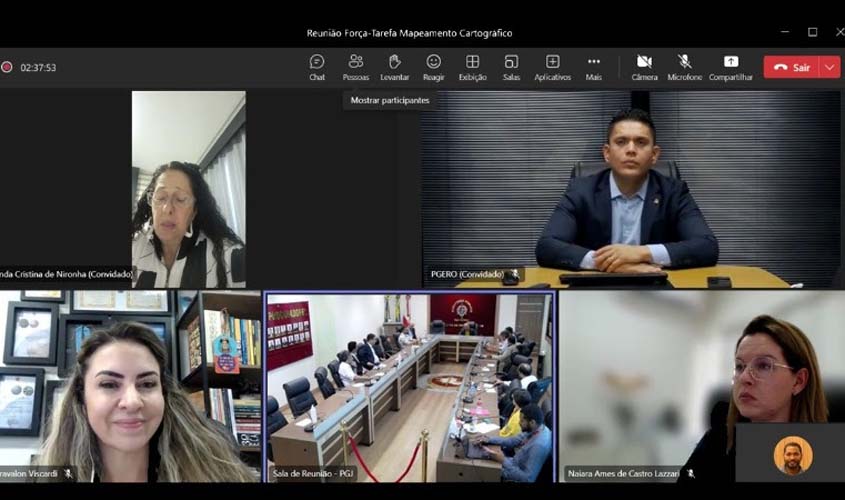Unmute the Microfone
Screen dimensions: 845x500
point(685,67)
